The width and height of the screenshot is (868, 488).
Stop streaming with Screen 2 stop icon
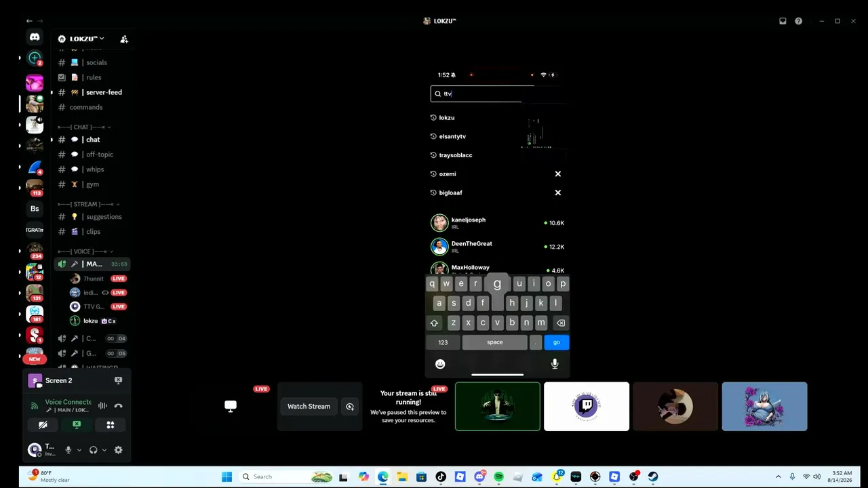[118, 380]
